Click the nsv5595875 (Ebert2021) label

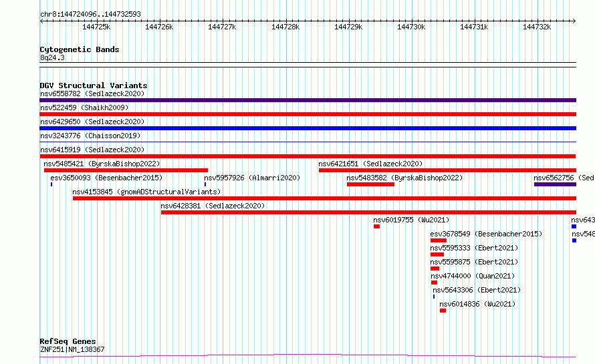[474, 262]
